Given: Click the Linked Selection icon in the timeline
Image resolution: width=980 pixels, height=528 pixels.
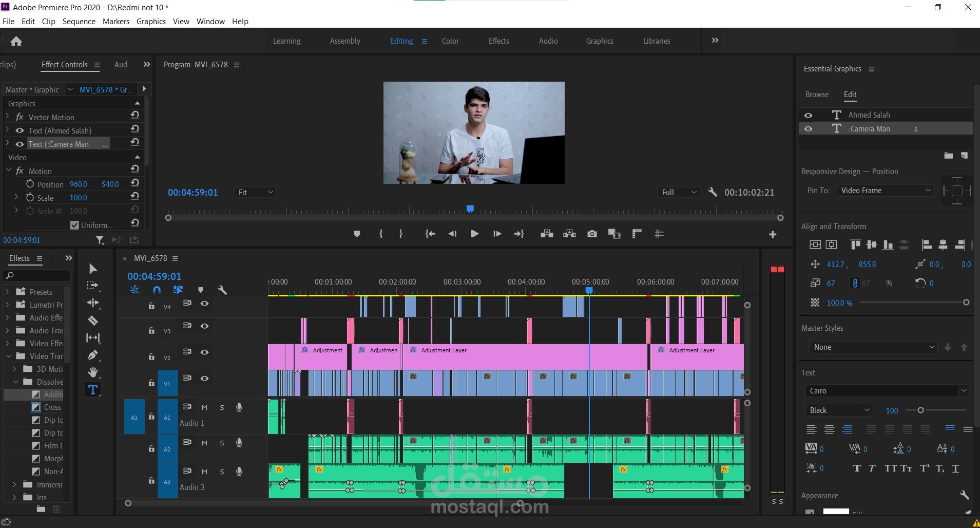Looking at the screenshot, I should click(x=178, y=290).
